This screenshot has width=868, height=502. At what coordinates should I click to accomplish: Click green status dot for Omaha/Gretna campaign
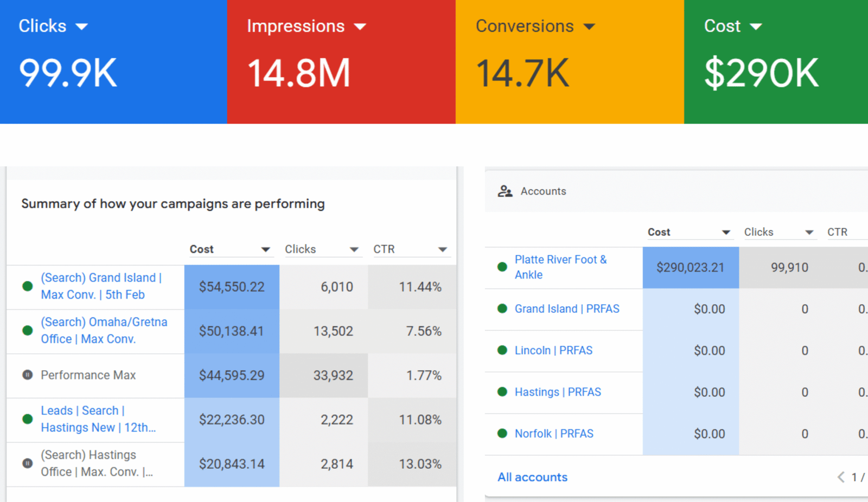[28, 331]
